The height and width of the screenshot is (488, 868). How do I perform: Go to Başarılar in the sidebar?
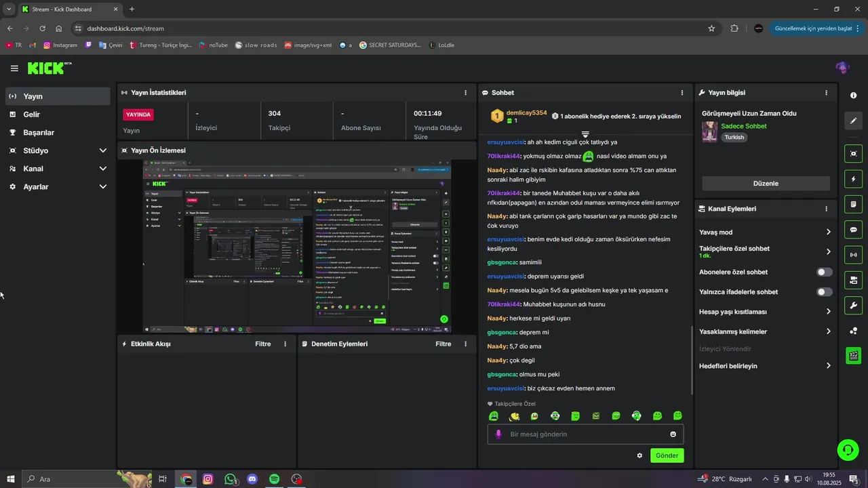[58, 133]
